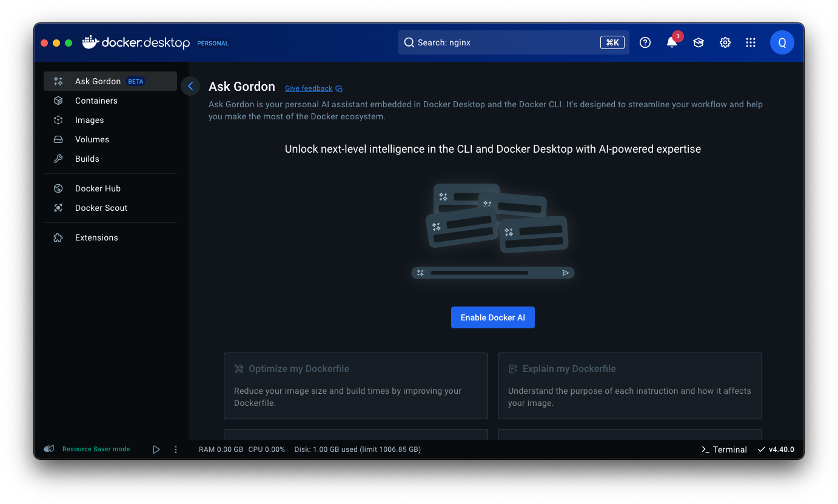Collapse the sidebar with the chevron button
The image size is (838, 504).
point(190,86)
